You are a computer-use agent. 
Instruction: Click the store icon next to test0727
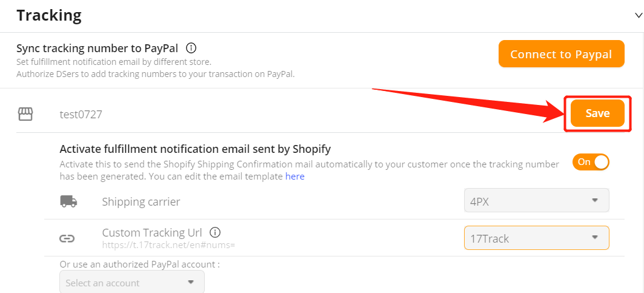[x=25, y=114]
